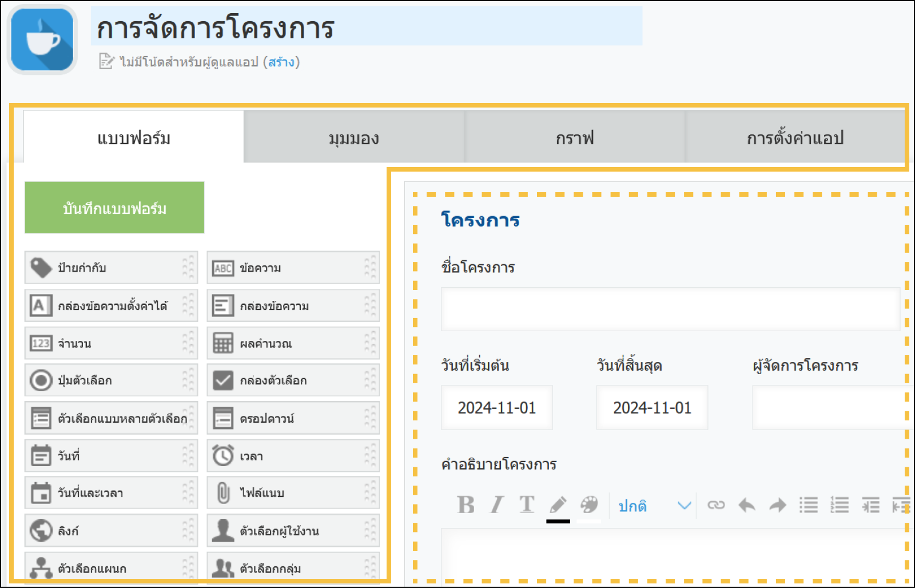
Task: Click the numbered list icon
Action: click(x=839, y=505)
